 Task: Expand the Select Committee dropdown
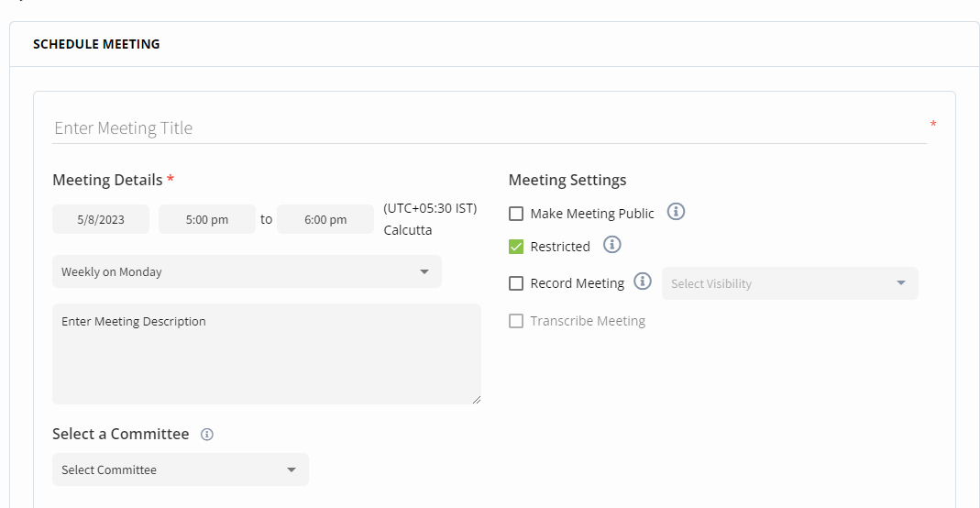coord(181,469)
